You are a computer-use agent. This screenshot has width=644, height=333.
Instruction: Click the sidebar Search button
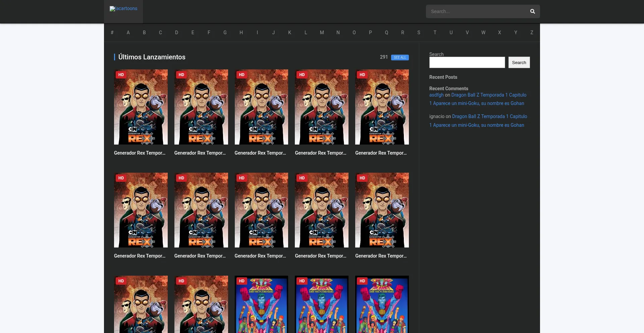(519, 62)
